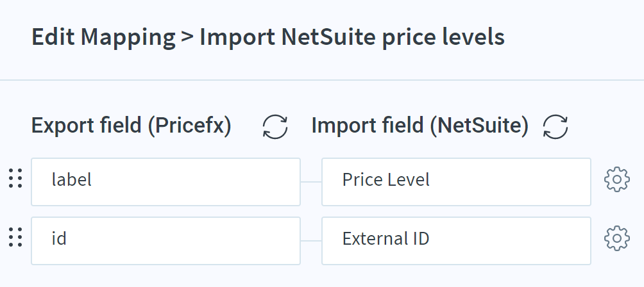Click the label export field box
Image resolution: width=644 pixels, height=287 pixels.
(x=166, y=182)
